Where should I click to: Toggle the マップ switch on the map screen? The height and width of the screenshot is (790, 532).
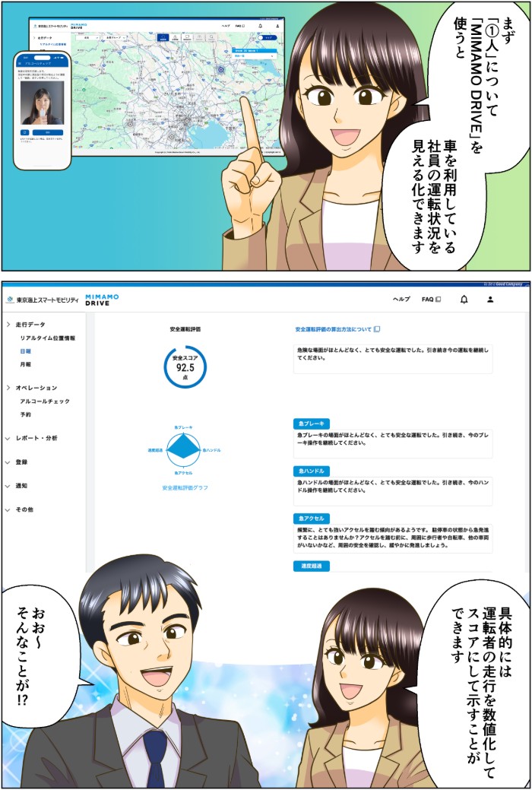[x=267, y=37]
